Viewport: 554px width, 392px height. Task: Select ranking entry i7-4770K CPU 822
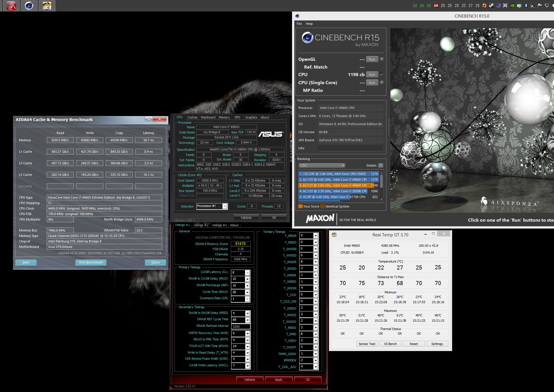tap(338, 197)
